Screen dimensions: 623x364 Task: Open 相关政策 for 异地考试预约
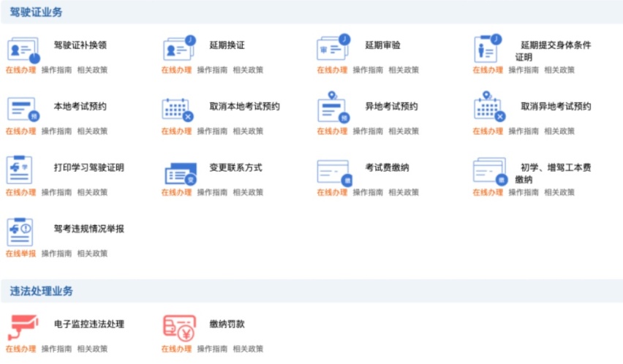coord(404,131)
